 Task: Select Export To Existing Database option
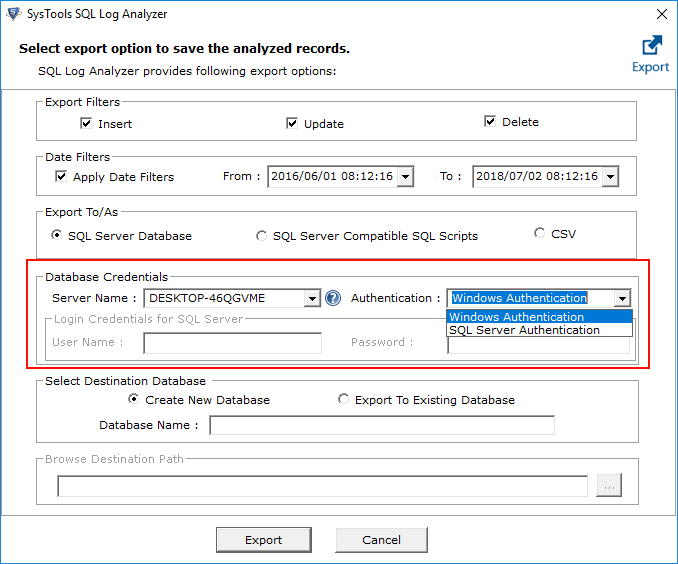pyautogui.click(x=343, y=399)
